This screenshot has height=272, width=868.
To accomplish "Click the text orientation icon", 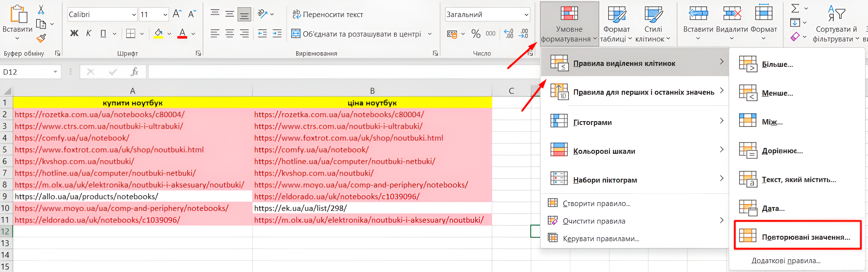I will tap(262, 14).
